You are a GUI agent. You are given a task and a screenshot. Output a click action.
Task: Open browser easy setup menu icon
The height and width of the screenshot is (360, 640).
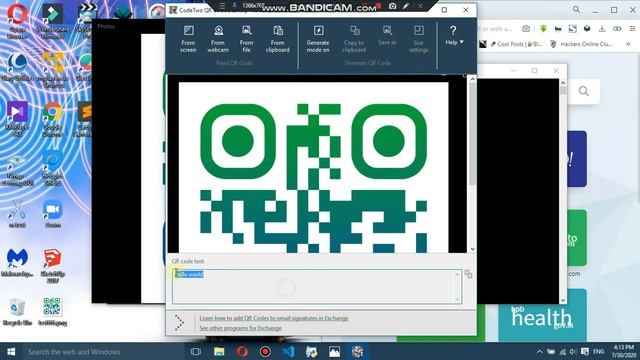pyautogui.click(x=632, y=29)
